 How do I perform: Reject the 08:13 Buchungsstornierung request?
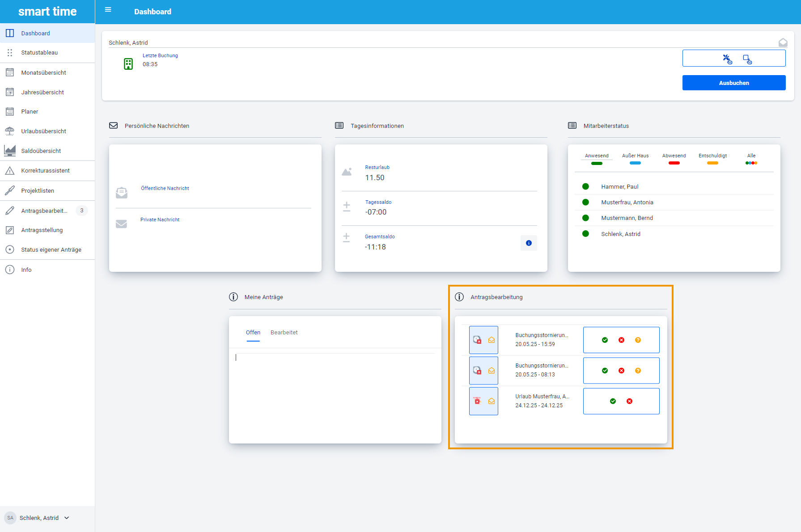[x=621, y=371]
